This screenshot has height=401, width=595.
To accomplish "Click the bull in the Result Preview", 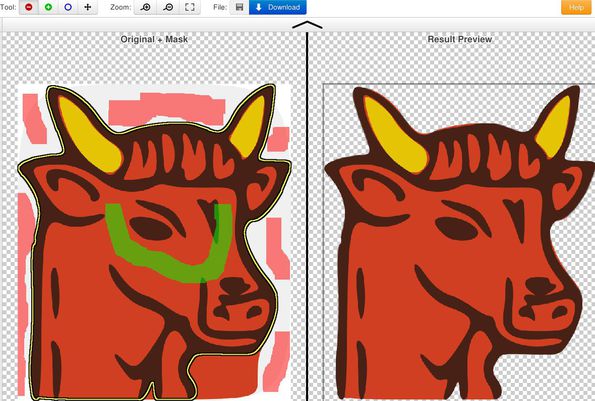I will tap(459, 243).
